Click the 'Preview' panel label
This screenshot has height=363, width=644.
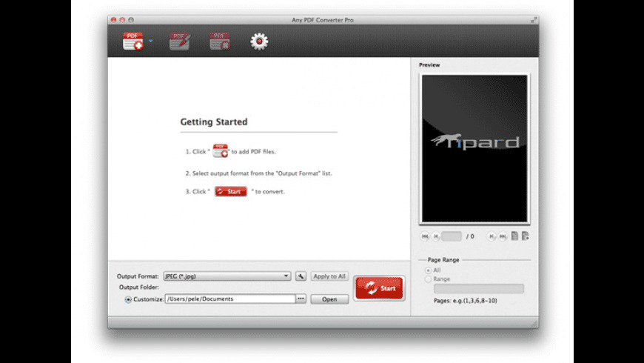[x=429, y=65]
